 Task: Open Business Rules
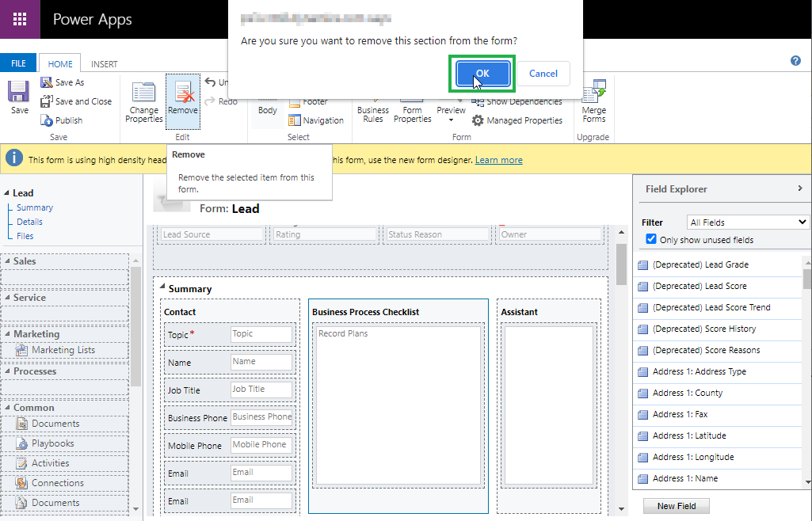point(373,110)
